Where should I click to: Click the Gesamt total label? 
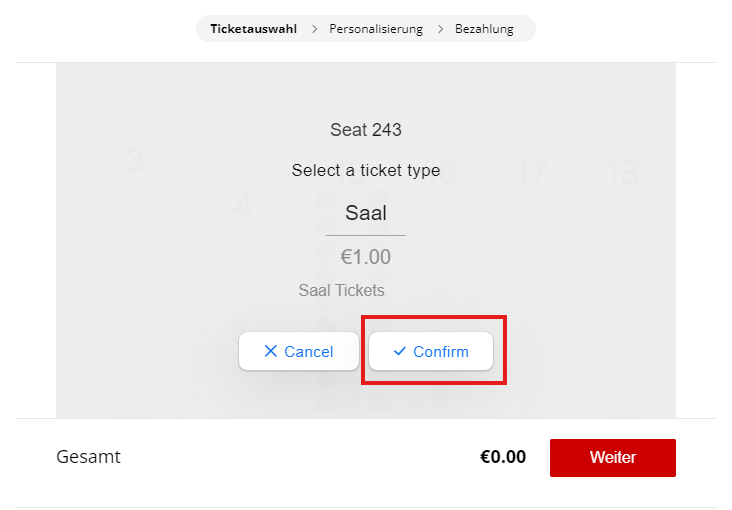pyautogui.click(x=89, y=457)
